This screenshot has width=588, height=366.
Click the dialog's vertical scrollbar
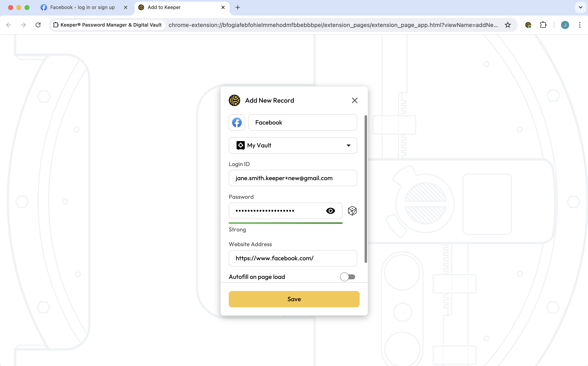(x=365, y=189)
